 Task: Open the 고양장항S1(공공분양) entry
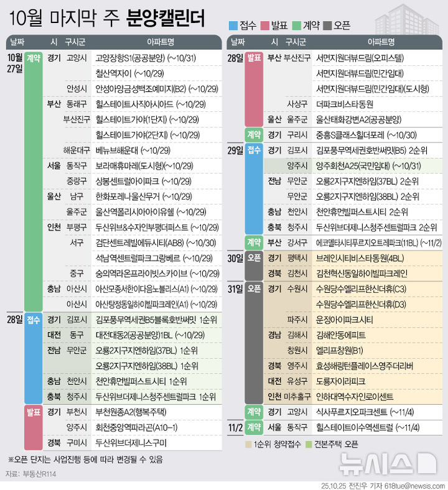144,58
